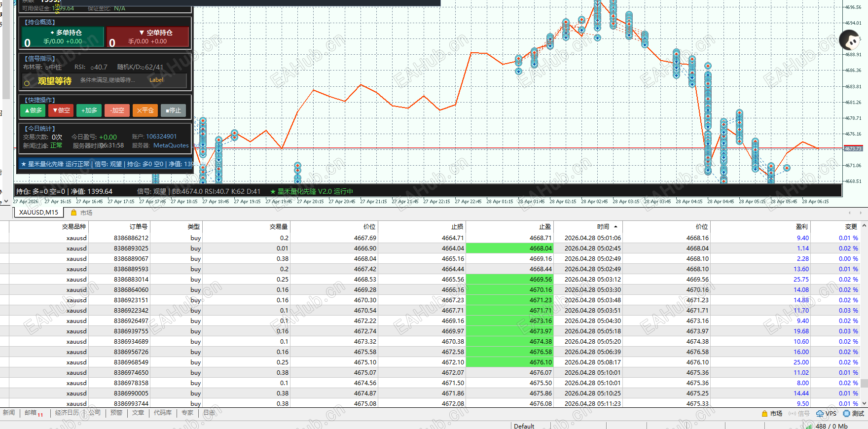This screenshot has height=429, width=868.
Task: Expand the chevron below the left sidebar
Action: click(x=6, y=201)
